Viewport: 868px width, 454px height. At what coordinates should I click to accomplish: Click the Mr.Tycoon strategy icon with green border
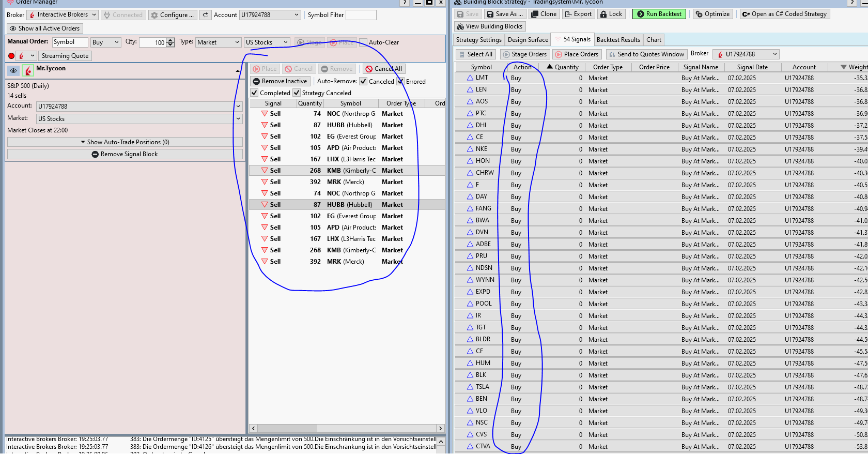[x=28, y=70]
